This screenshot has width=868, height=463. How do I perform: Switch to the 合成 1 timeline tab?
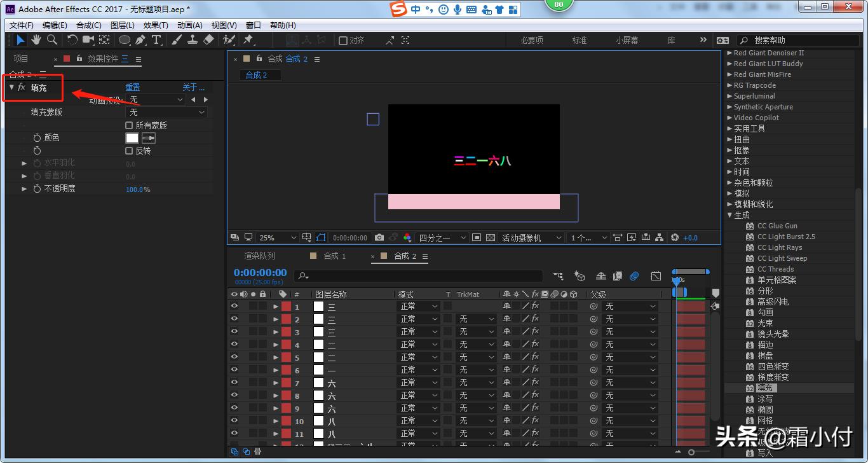[334, 256]
